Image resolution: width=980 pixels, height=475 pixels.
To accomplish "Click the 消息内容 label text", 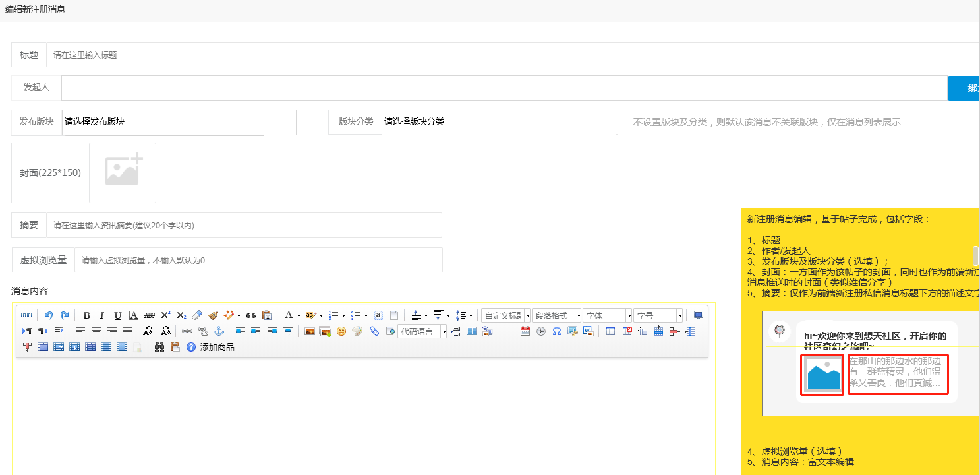I will click(30, 291).
